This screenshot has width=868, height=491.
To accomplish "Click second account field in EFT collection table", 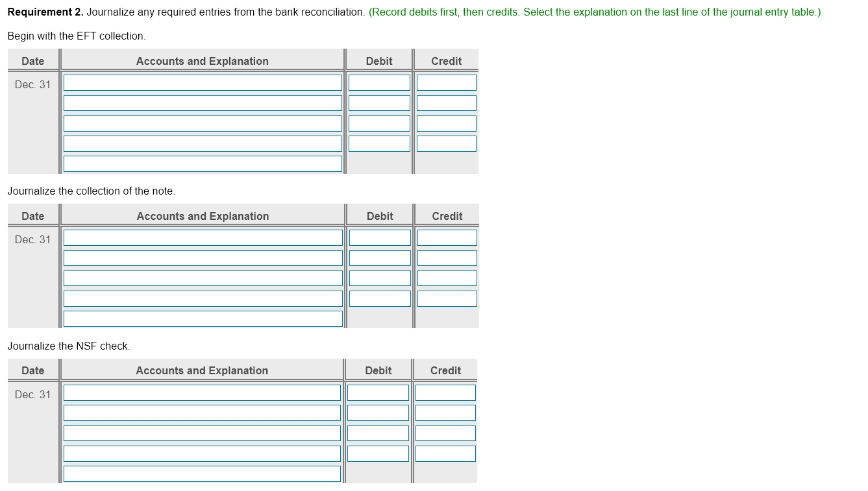I will pos(203,103).
